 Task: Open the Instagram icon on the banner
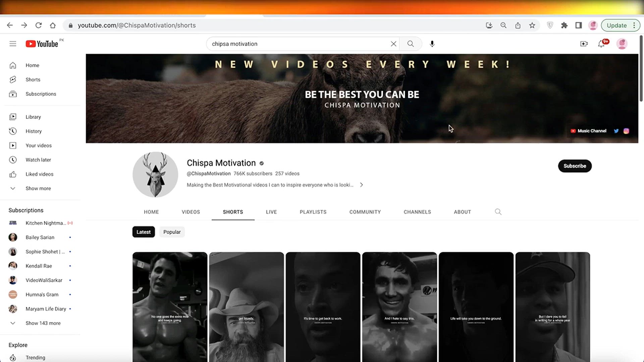[626, 131]
